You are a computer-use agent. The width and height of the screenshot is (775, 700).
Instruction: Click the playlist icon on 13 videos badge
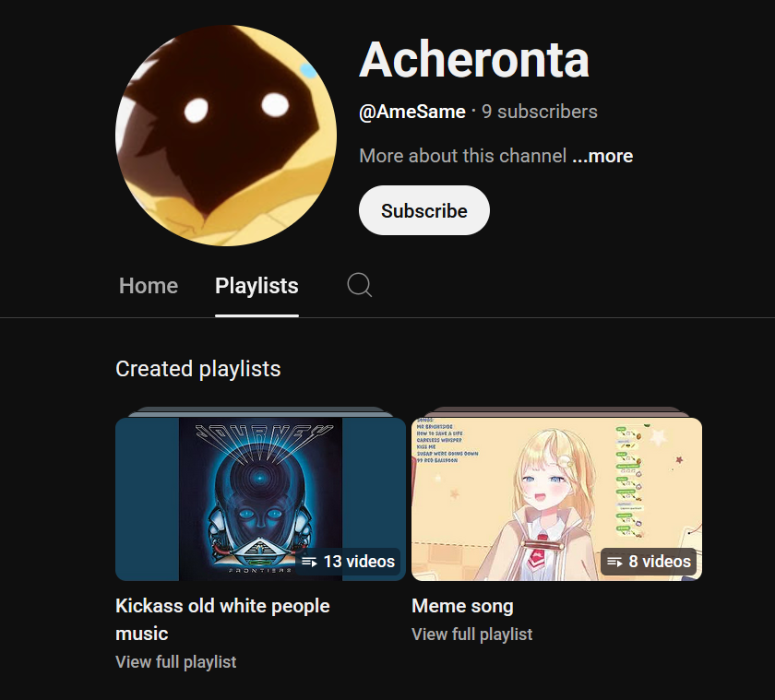pos(309,562)
